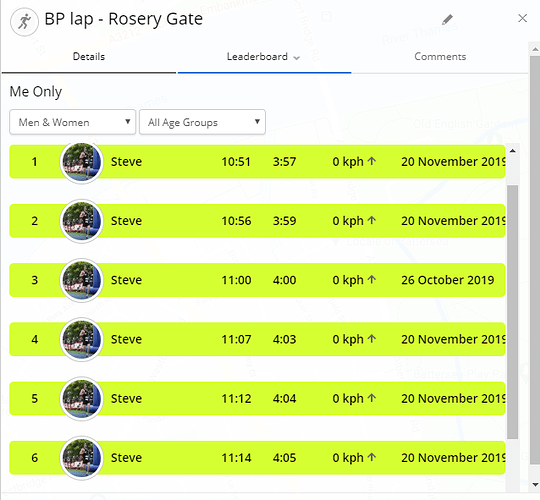
Task: Click the up arrow in the 10:51 row
Action: point(372,161)
